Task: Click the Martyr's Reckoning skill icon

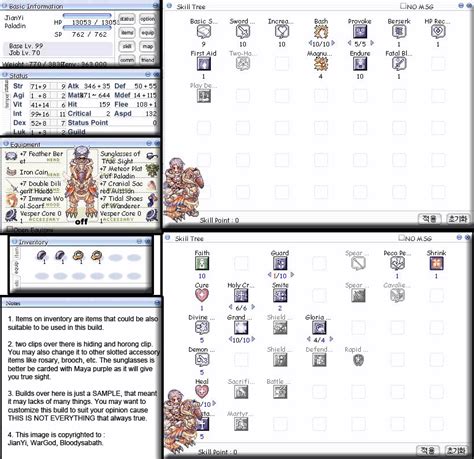Action: (241, 424)
